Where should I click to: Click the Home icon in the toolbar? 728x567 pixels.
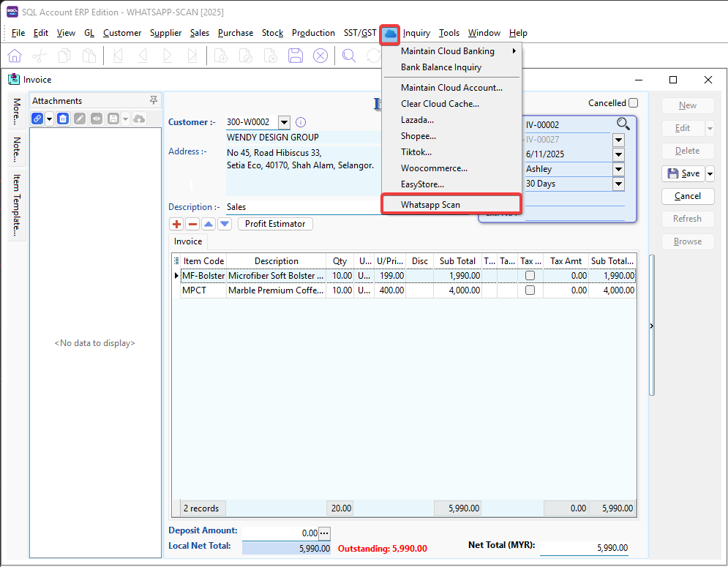tap(15, 56)
